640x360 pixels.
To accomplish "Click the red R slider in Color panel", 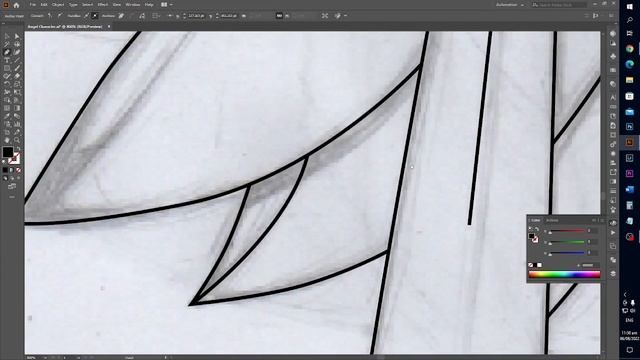I will pos(567,231).
